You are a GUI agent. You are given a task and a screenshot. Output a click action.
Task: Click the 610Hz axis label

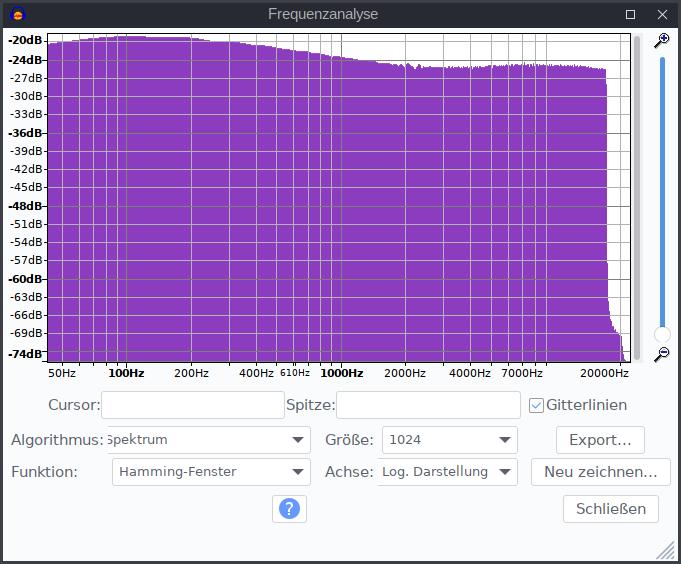click(295, 373)
